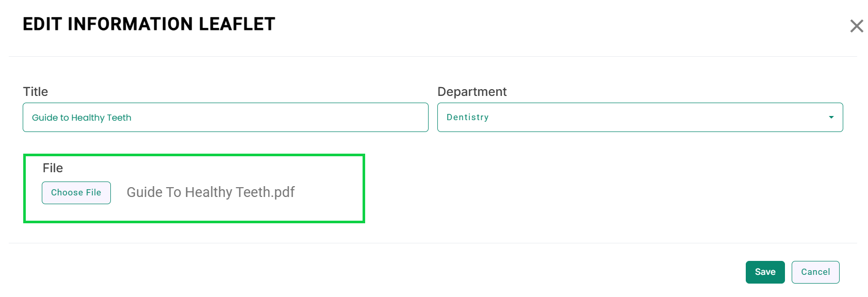Close the Edit Information Leaflet dialog
The height and width of the screenshot is (297, 868).
856,26
